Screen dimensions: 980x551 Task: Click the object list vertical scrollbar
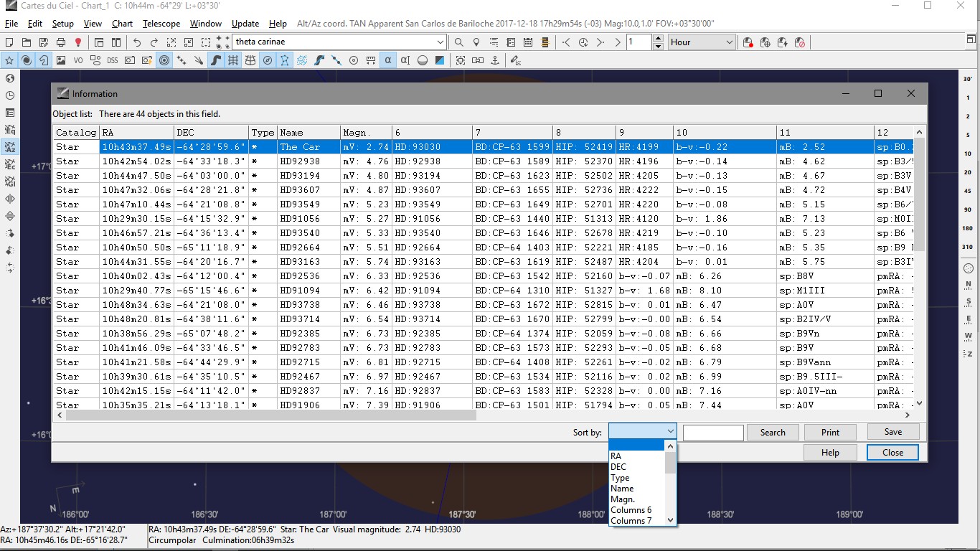[920, 196]
